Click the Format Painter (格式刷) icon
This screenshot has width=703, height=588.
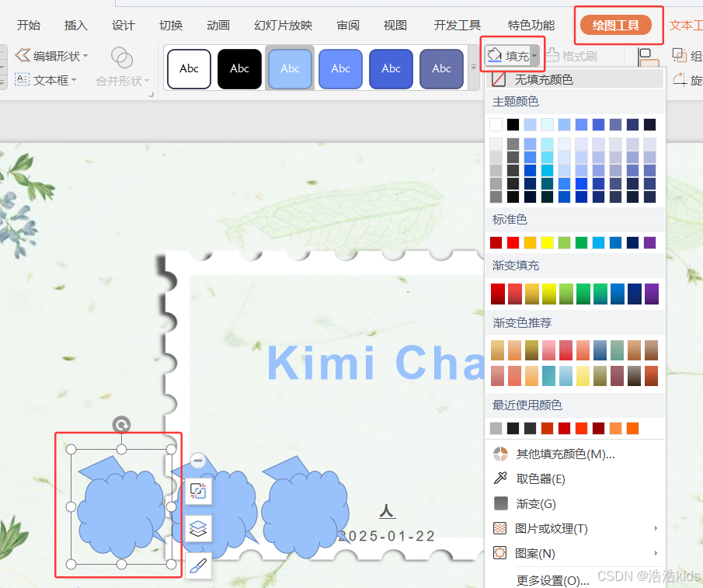click(552, 56)
